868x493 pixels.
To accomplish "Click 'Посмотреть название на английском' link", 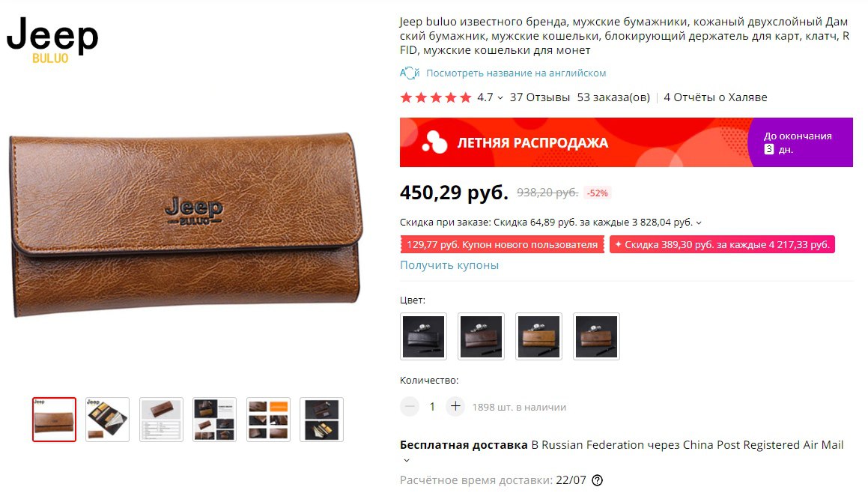I will tap(516, 73).
